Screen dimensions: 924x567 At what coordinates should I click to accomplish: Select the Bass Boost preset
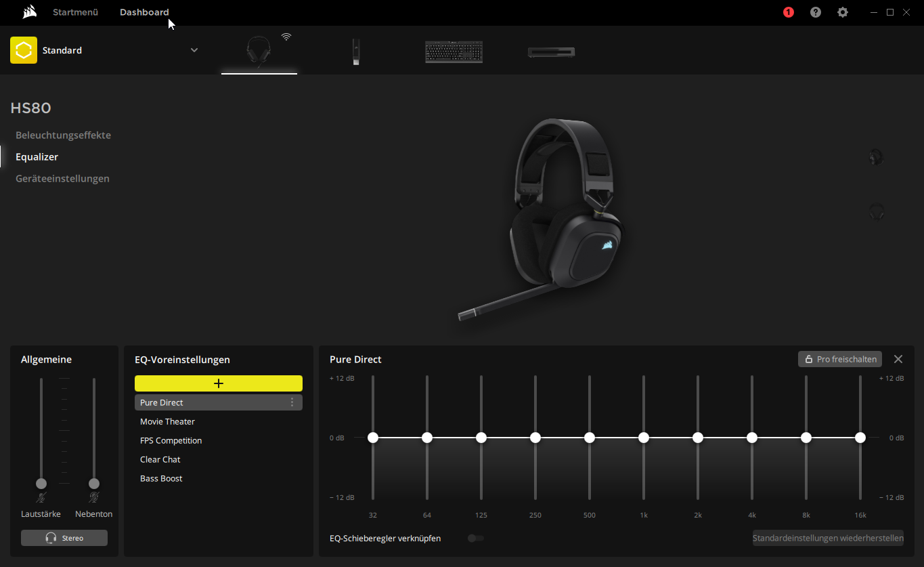219,478
